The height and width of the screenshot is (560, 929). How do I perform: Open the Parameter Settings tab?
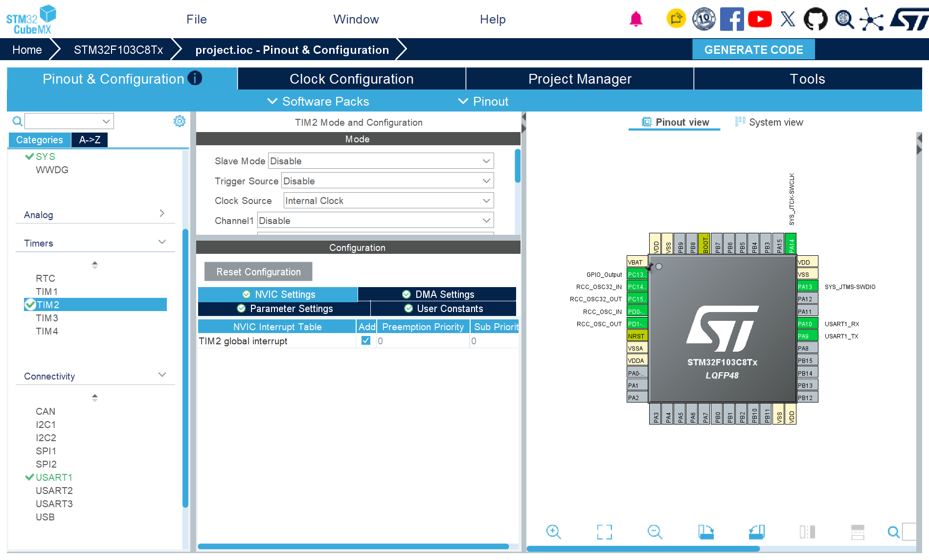click(284, 309)
